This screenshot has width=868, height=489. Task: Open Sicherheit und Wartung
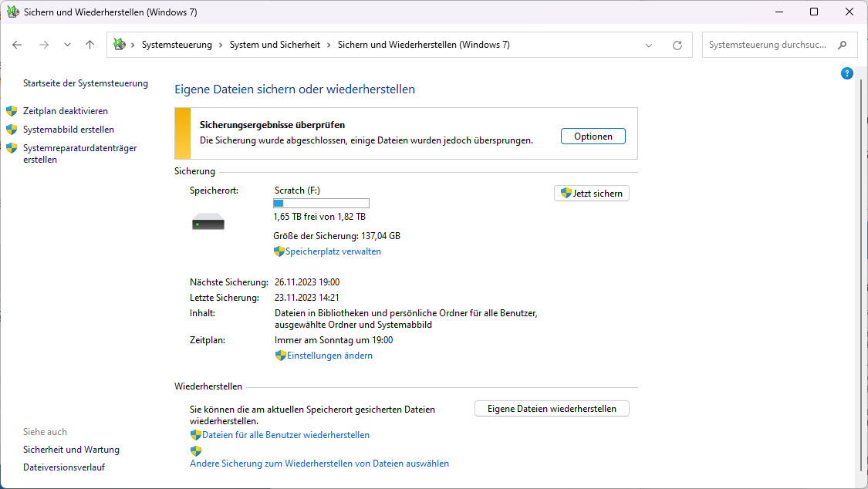(x=71, y=449)
